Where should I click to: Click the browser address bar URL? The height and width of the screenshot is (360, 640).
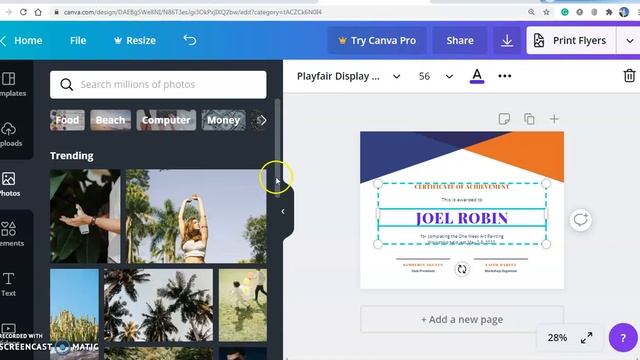pyautogui.click(x=193, y=12)
